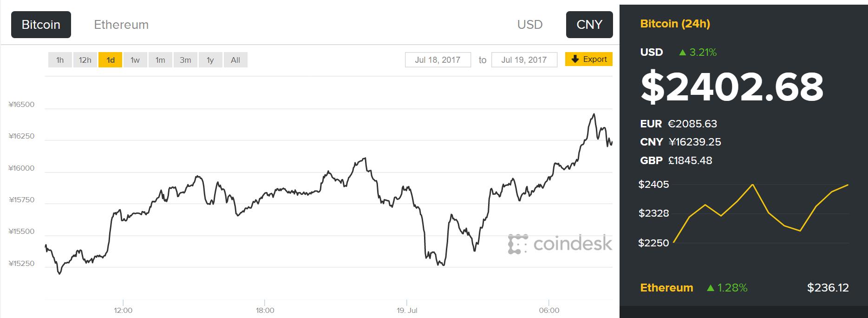Select the 1m time range

tap(160, 60)
